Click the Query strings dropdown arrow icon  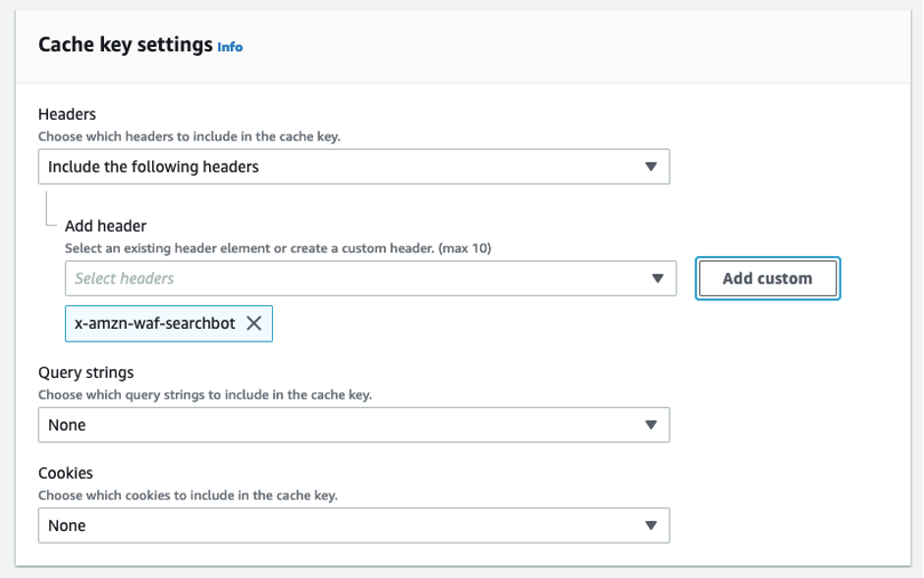(652, 424)
